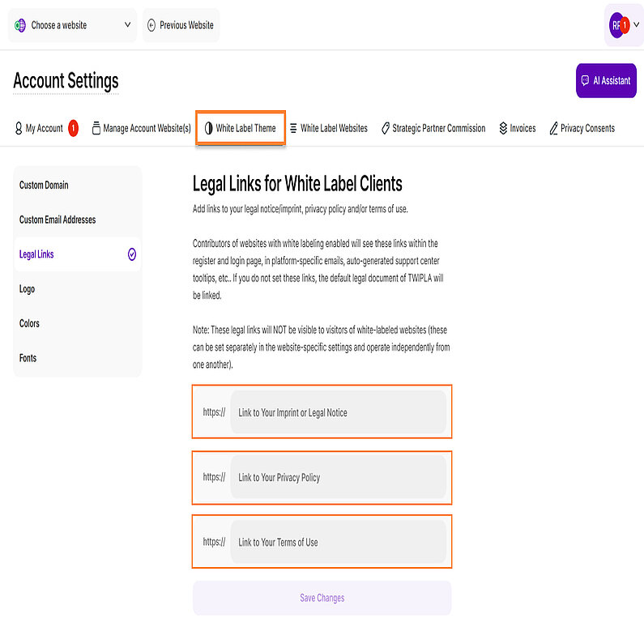This screenshot has width=644, height=644.
Task: Click the Invoices stack icon
Action: tap(503, 128)
